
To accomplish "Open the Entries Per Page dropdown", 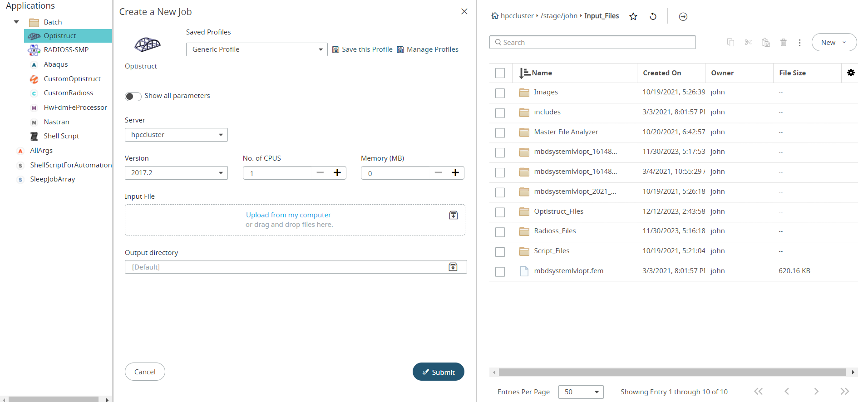I will pyautogui.click(x=581, y=392).
